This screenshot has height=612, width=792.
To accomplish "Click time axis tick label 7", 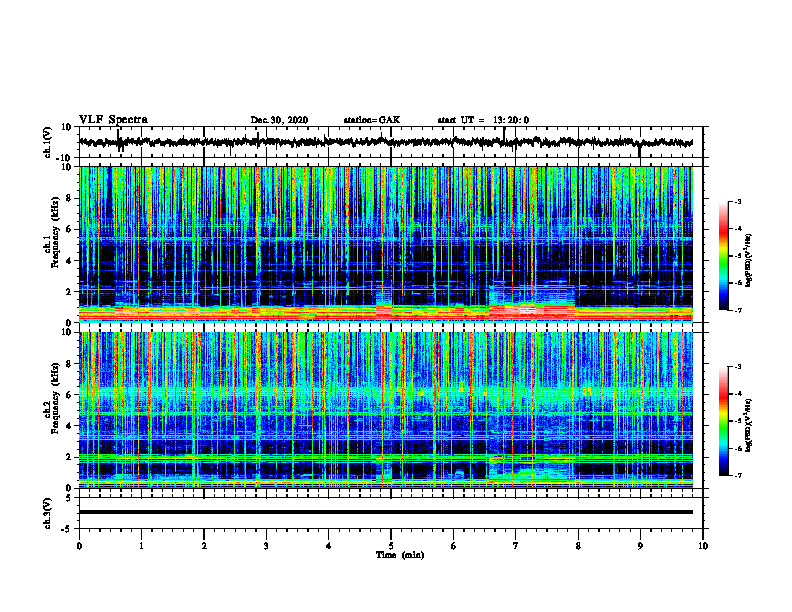I will pyautogui.click(x=516, y=546).
